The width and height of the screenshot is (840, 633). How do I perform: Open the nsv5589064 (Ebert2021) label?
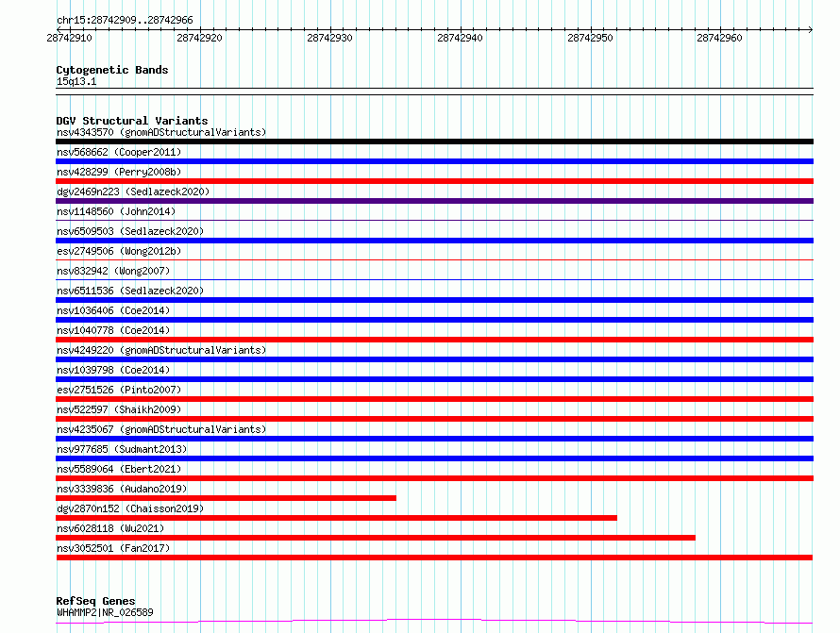click(119, 469)
